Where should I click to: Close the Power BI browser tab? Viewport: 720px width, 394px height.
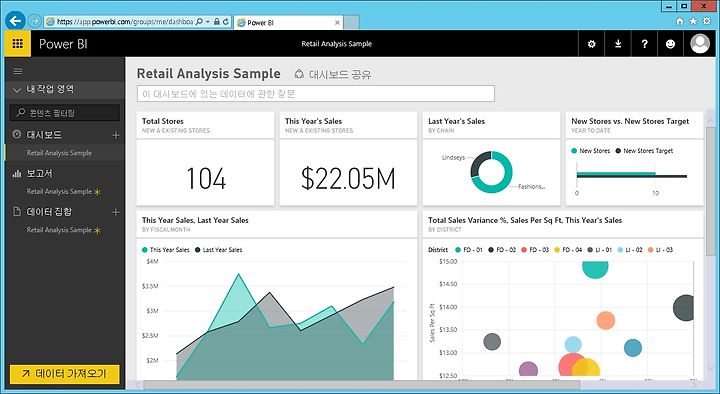click(x=338, y=23)
